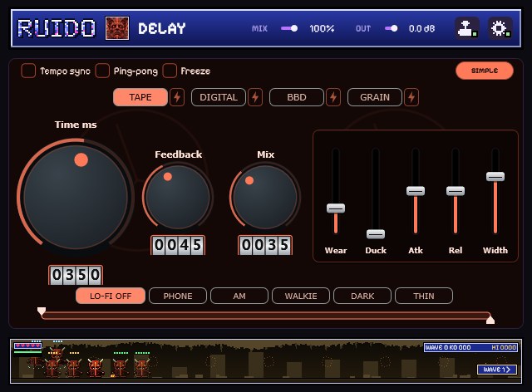The height and width of the screenshot is (392, 532).
Task: Click the Mix knob
Action: [265, 197]
